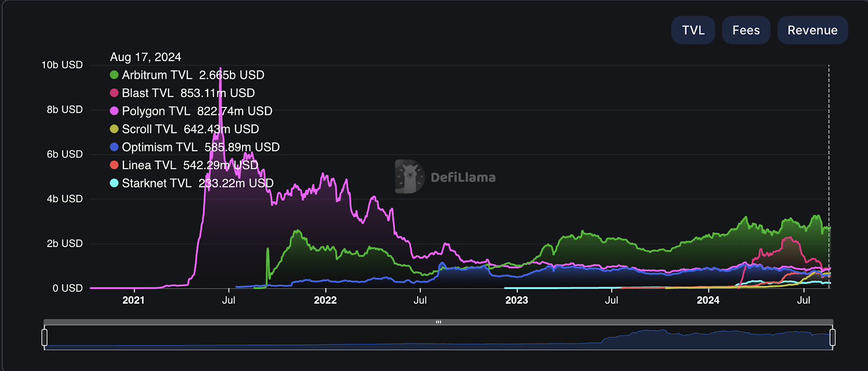This screenshot has height=371, width=868.
Task: Click the top grip of range selector
Action: [438, 322]
